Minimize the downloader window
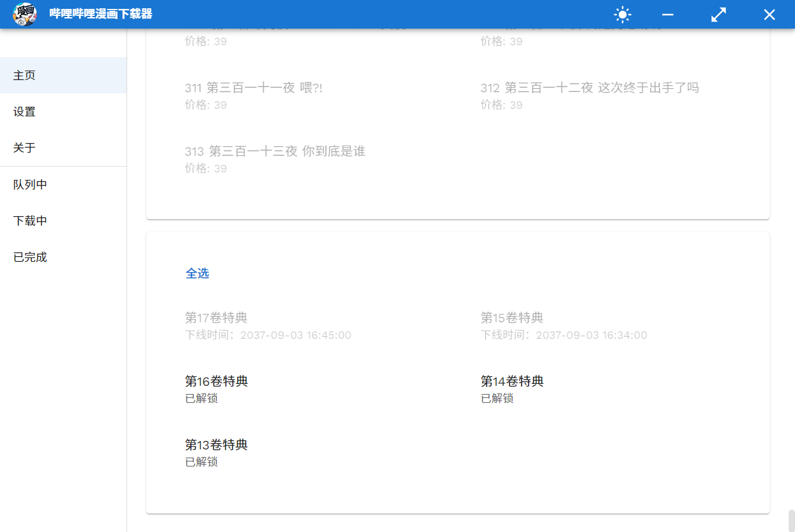795x532 pixels. coord(668,15)
